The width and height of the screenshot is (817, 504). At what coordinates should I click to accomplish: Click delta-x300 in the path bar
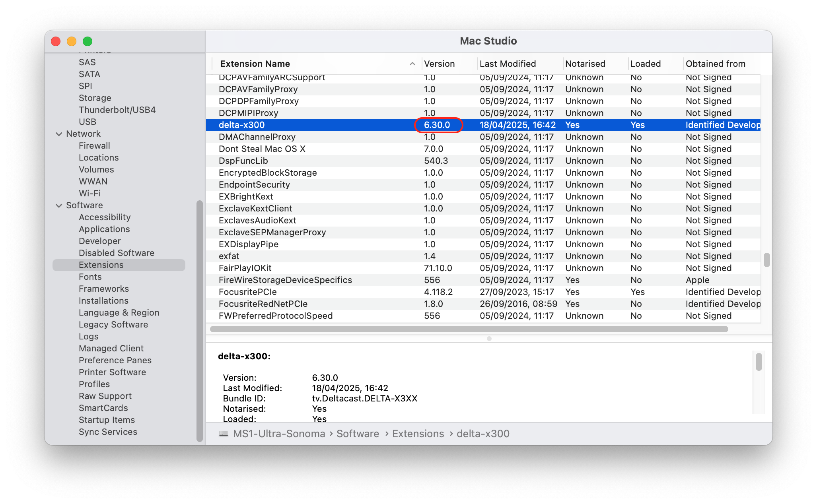click(483, 434)
